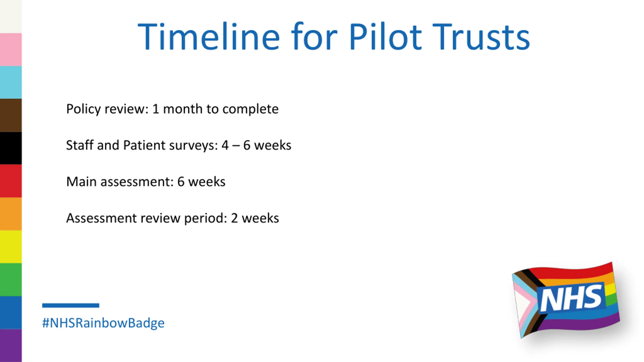Viewport: 644px width, 362px height.
Task: Click the yellow sidebar stripe
Action: pyautogui.click(x=11, y=247)
